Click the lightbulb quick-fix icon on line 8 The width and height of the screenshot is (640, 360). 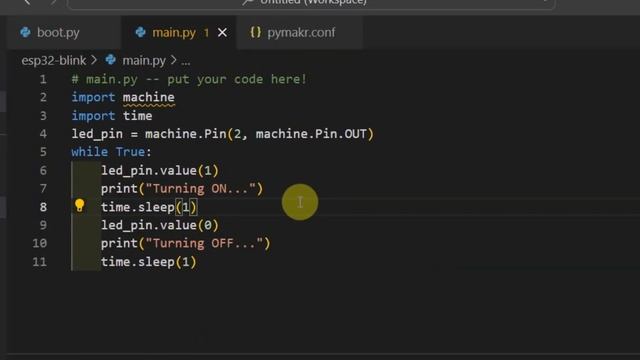(x=80, y=205)
